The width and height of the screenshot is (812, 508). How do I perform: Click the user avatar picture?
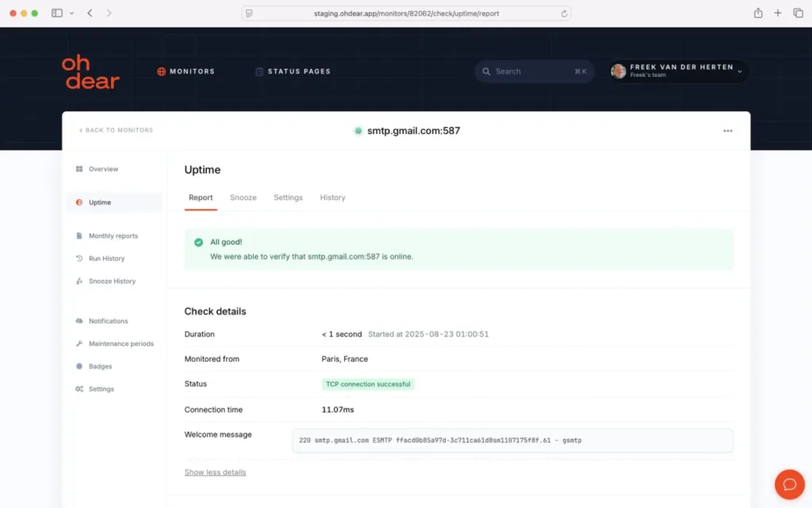[619, 71]
